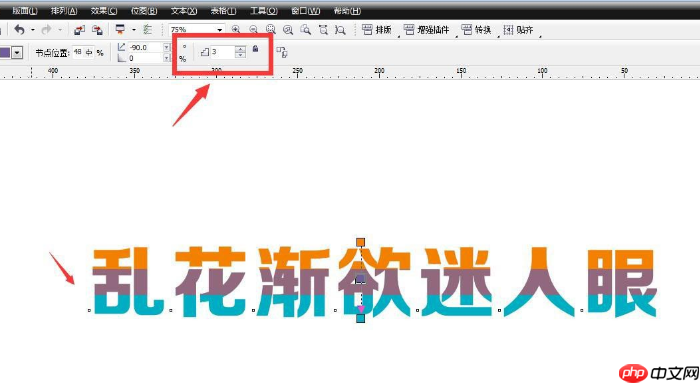Open the 表格(T) menu
Screen dimensions: 700x383
pos(223,11)
